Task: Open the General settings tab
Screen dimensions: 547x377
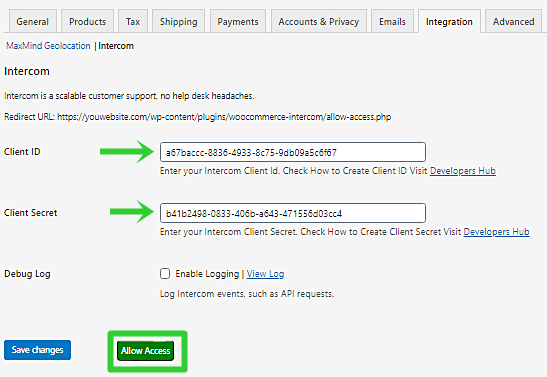Action: 32,22
